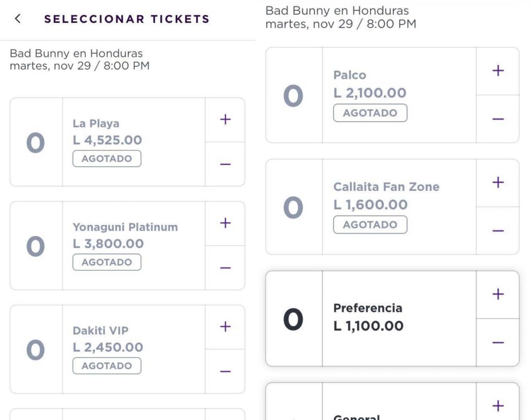Click the back arrow to exit ticket selection
530x420 pixels.
pos(18,19)
